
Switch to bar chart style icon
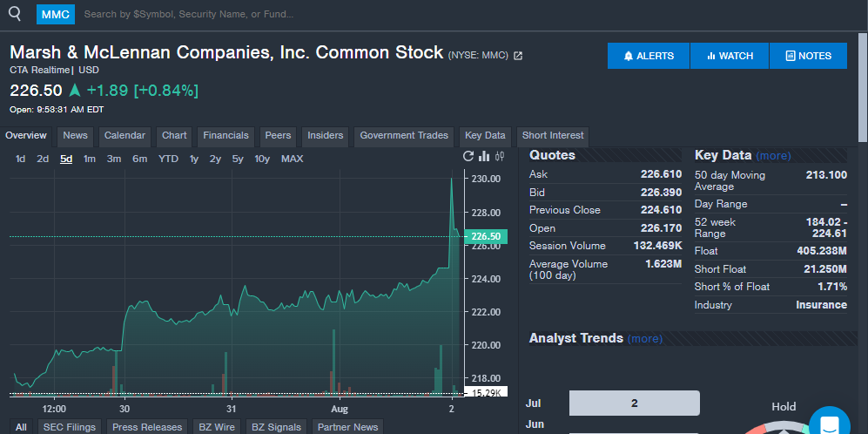[484, 156]
